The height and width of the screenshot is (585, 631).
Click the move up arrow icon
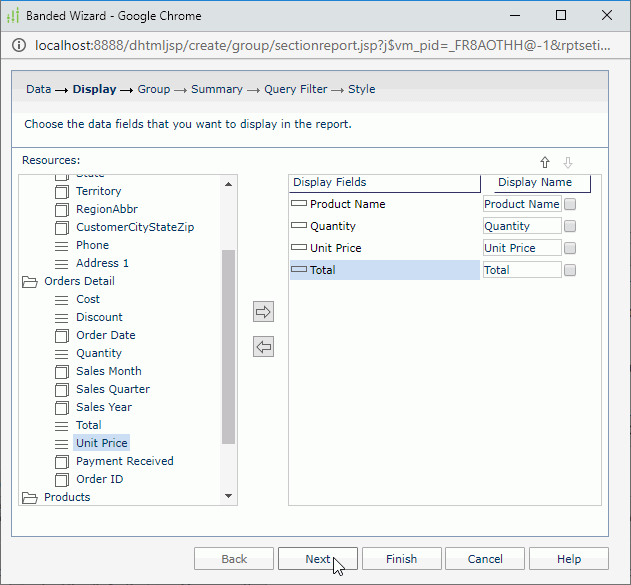tap(544, 162)
